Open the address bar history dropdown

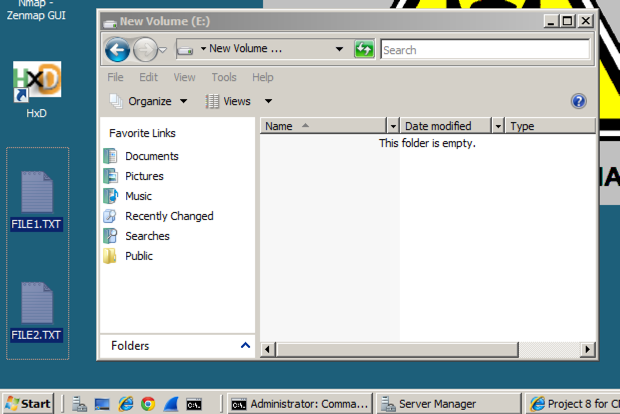pos(339,49)
